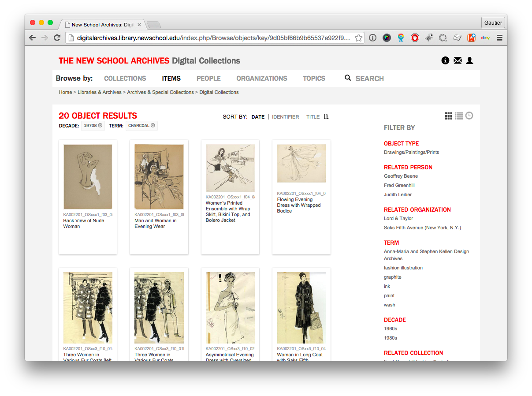Open the site information icon

coord(445,60)
